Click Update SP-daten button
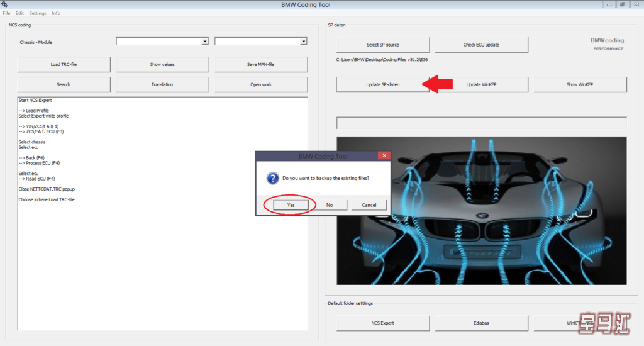 383,85
